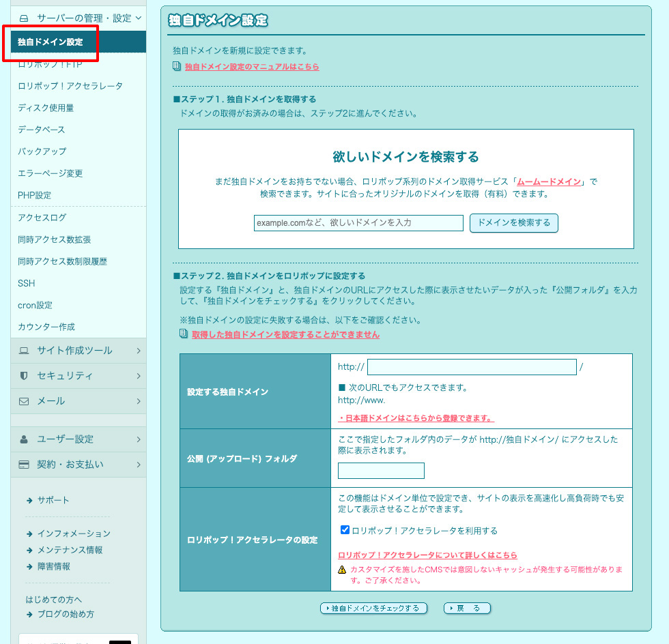669x644 pixels.
Task: Click the arrow icon beside ブログの始め方
Action: coord(29,614)
